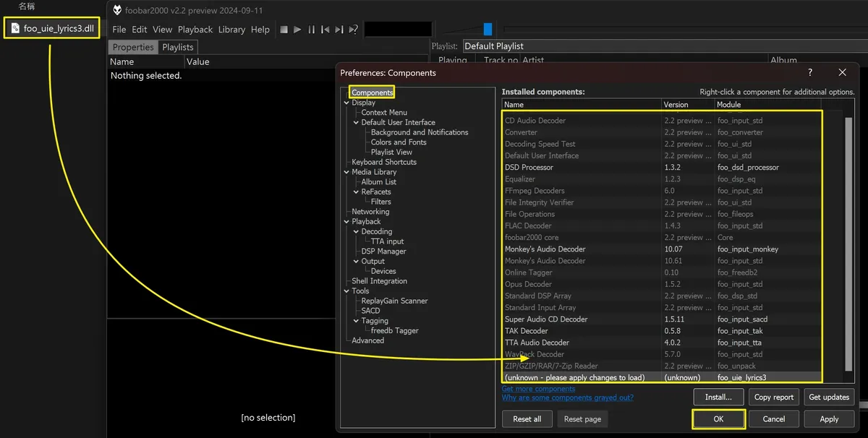Click the Random playback button
This screenshot has width=868, height=438.
tap(353, 30)
